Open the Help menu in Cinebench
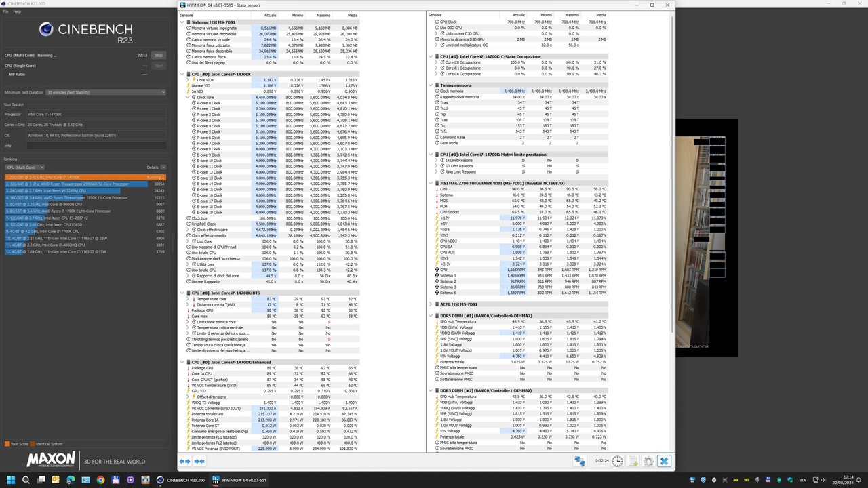This screenshot has width=868, height=488. pyautogui.click(x=17, y=12)
